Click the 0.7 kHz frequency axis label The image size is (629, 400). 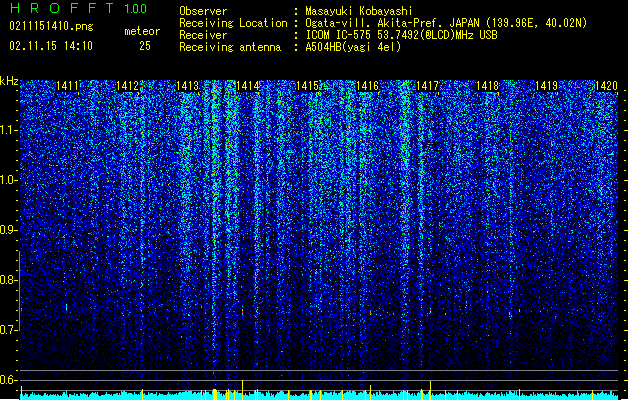(x=9, y=330)
